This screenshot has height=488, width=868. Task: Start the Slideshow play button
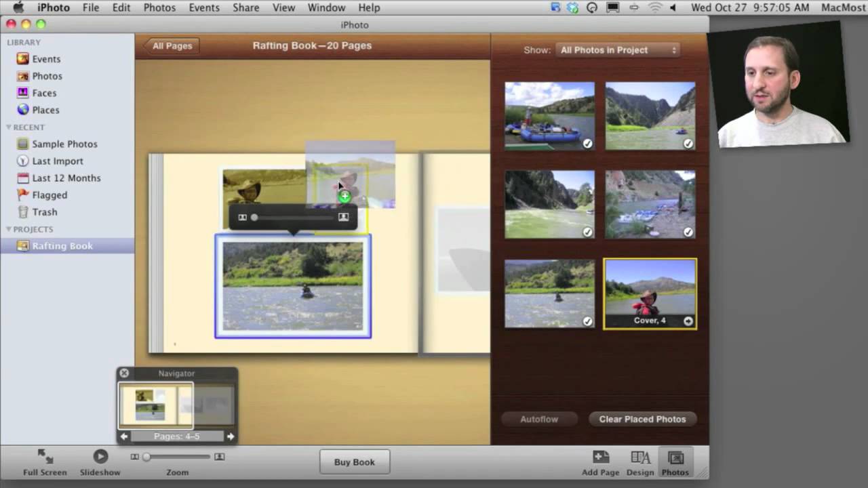point(100,457)
